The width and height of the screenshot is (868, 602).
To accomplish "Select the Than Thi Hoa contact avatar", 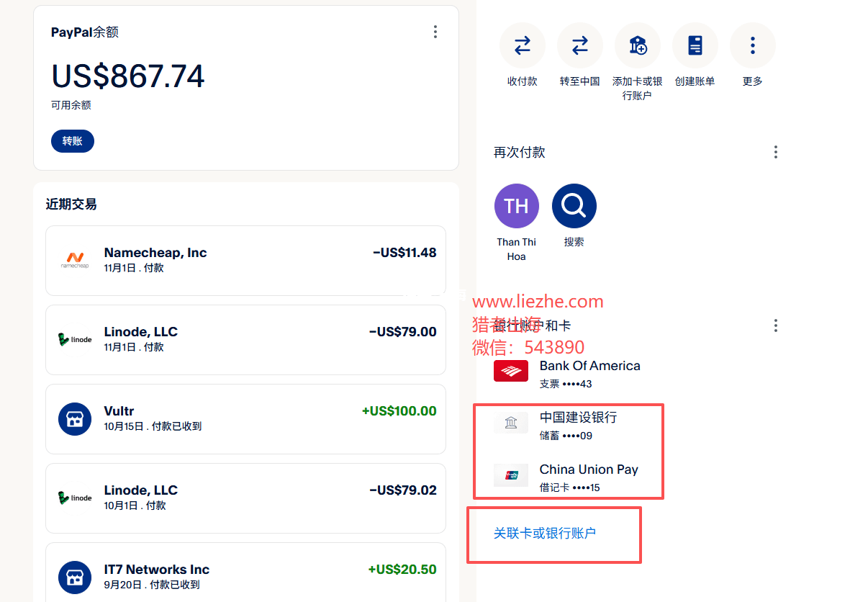I will pyautogui.click(x=516, y=205).
